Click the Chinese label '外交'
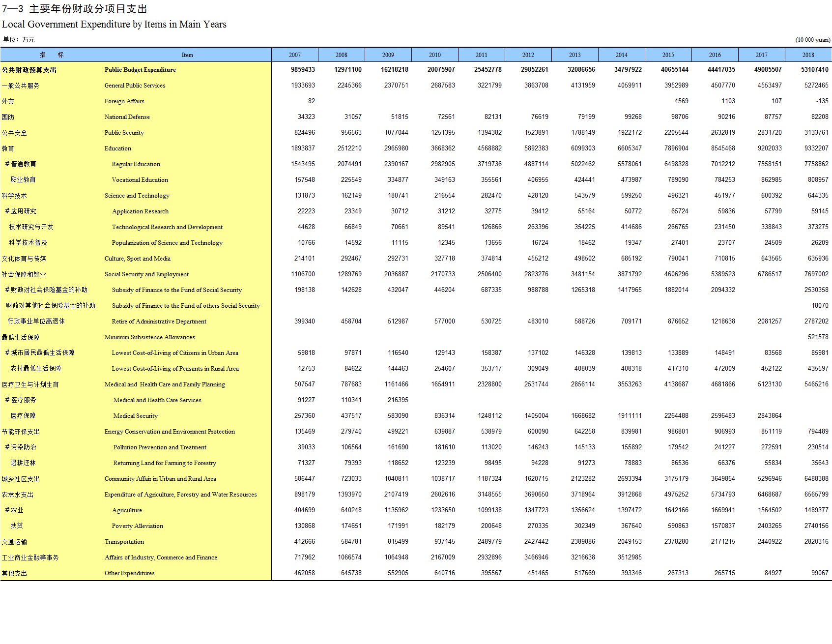 (x=8, y=101)
